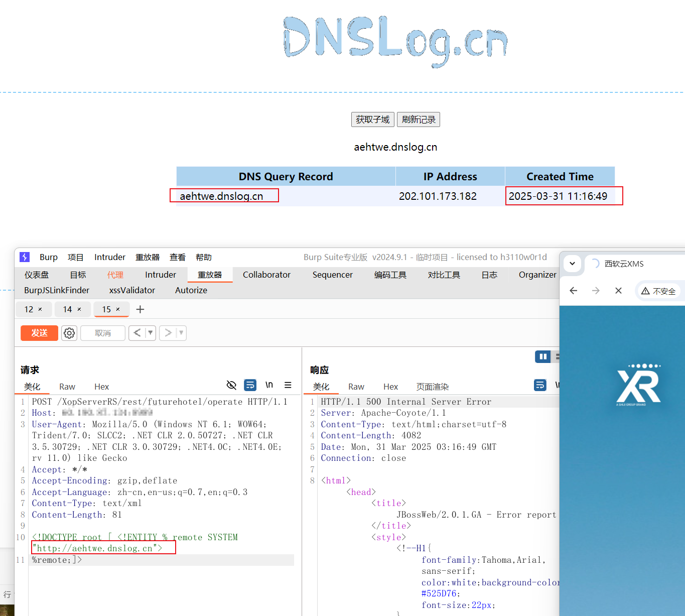Click the XR logo on the webpage
Screen dimensions: 685x616
click(x=638, y=385)
